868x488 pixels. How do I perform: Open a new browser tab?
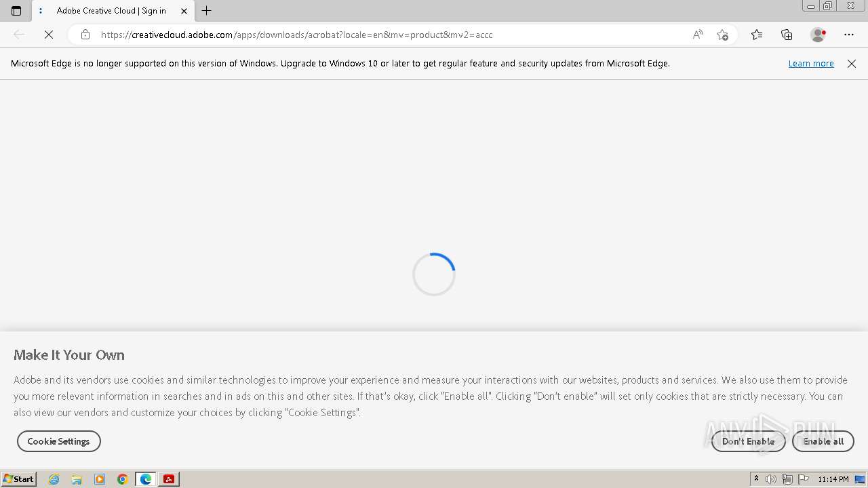point(207,11)
